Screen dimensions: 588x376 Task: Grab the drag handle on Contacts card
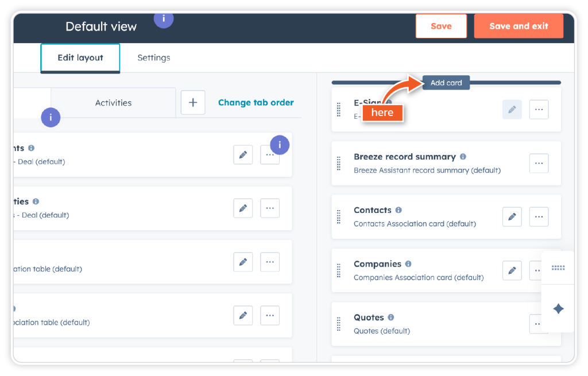[x=339, y=217]
